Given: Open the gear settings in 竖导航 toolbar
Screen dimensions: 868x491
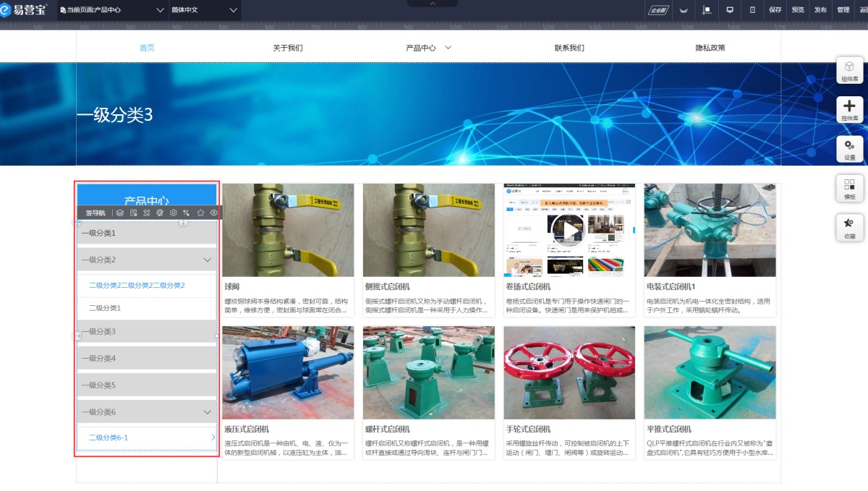Looking at the screenshot, I should click(x=174, y=213).
